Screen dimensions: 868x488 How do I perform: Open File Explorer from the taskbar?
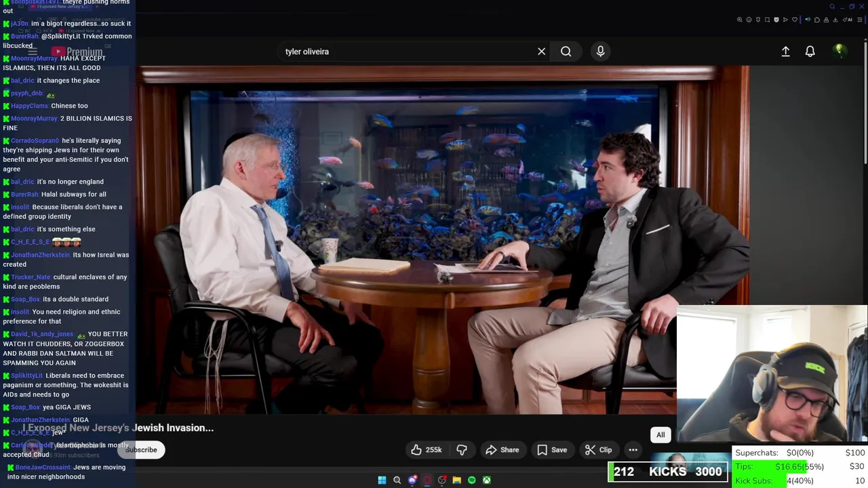(457, 480)
